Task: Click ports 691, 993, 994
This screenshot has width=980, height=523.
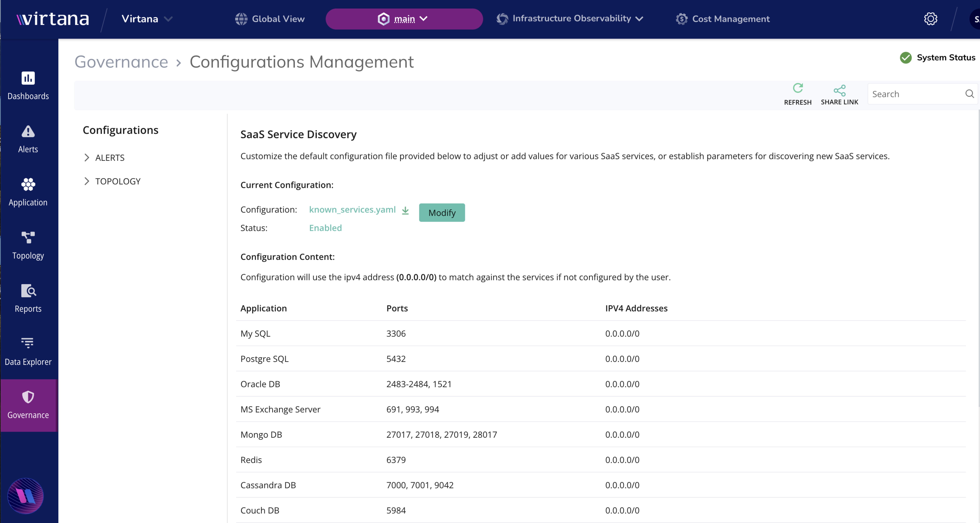Action: tap(412, 410)
